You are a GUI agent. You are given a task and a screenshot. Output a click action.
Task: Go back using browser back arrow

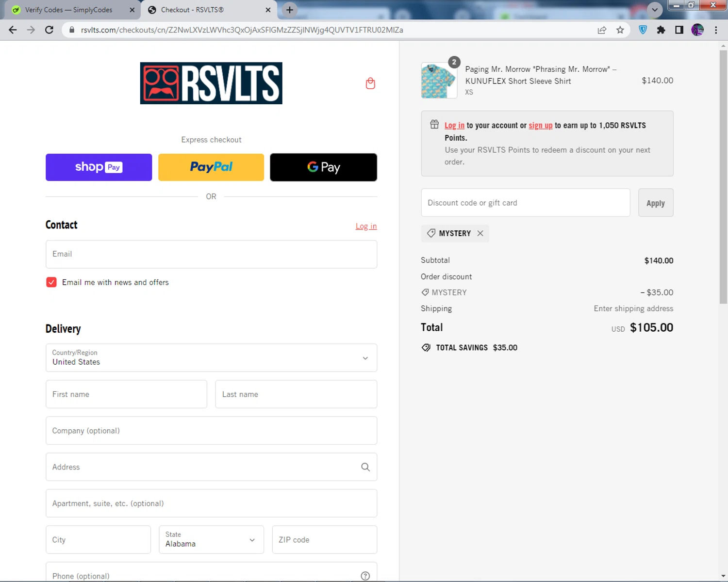pos(13,30)
